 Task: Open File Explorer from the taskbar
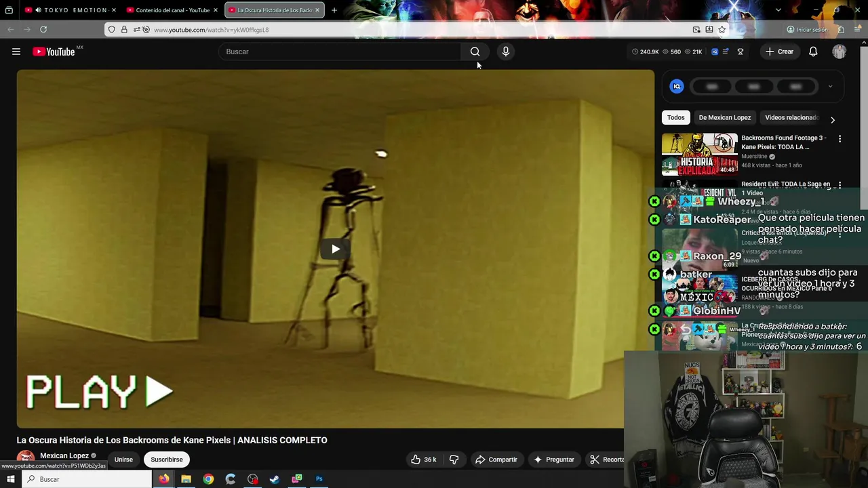pyautogui.click(x=186, y=479)
